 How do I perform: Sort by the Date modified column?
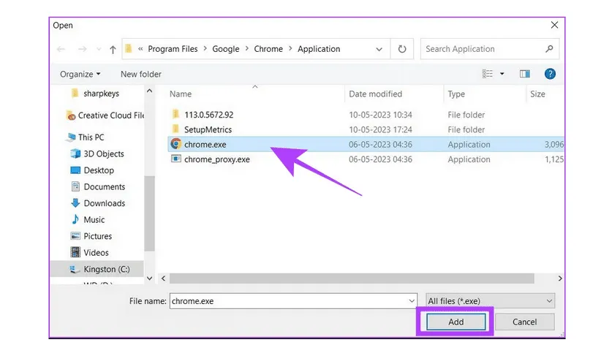(375, 94)
